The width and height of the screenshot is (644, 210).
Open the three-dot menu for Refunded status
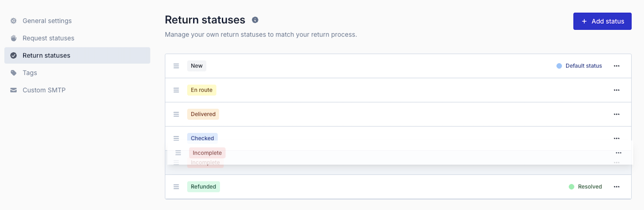pos(617,186)
